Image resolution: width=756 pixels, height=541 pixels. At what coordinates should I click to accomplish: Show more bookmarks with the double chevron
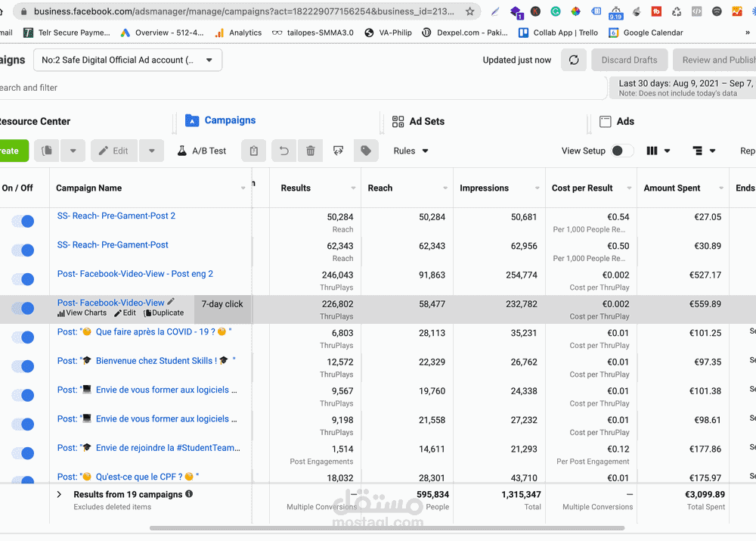click(x=748, y=33)
